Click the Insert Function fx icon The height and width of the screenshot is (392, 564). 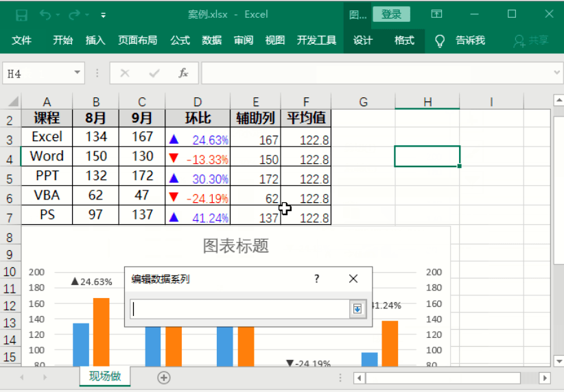pyautogui.click(x=183, y=73)
